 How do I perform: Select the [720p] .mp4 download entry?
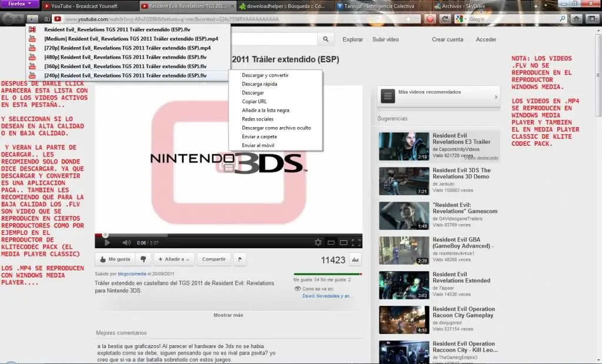coord(128,48)
